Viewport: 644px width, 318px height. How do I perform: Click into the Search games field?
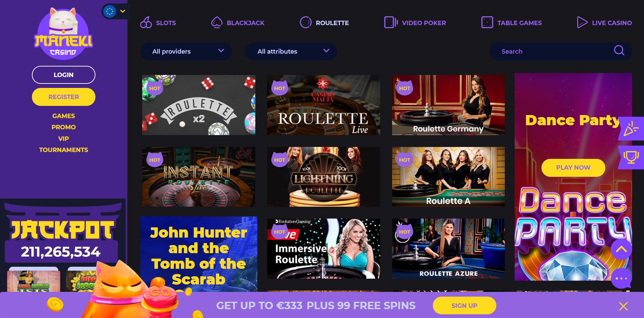(560, 51)
